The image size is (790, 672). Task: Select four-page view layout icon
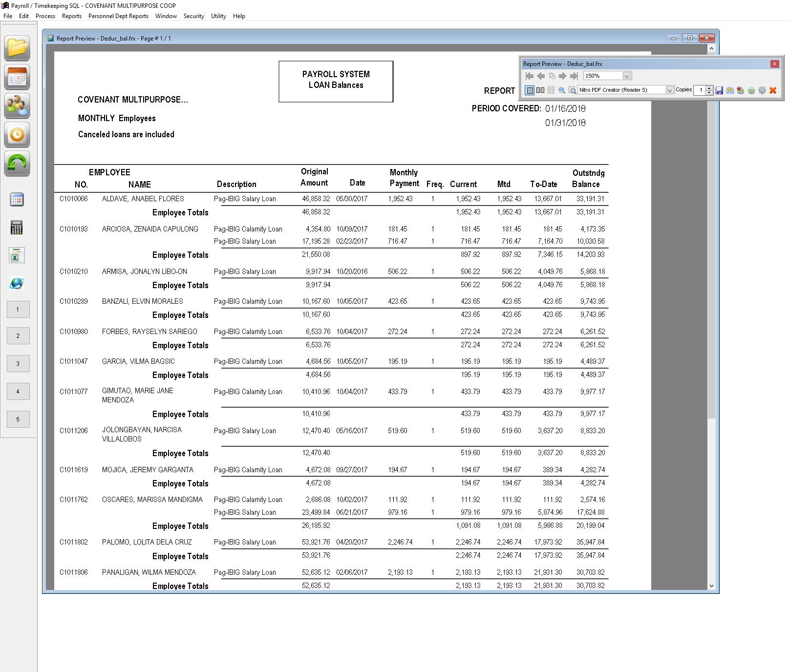tap(551, 90)
